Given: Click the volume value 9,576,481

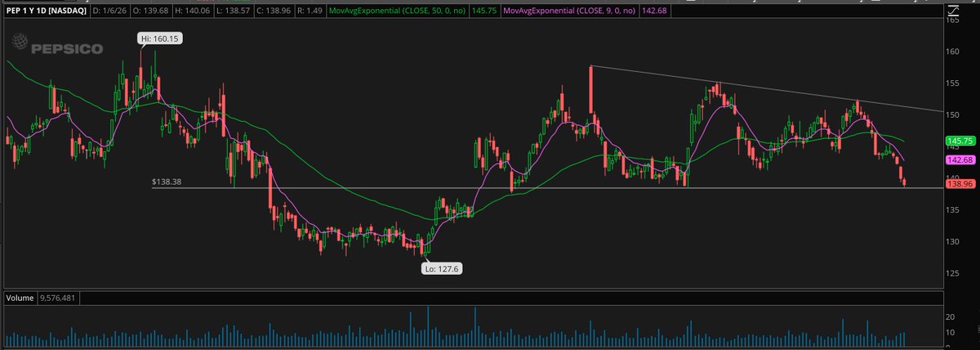Looking at the screenshot, I should [x=56, y=298].
